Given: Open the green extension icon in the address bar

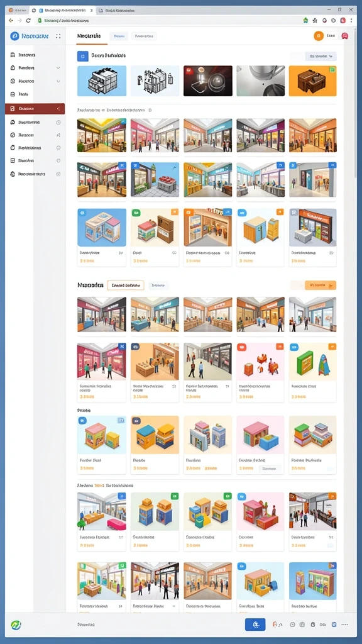Looking at the screenshot, I should pos(305,20).
